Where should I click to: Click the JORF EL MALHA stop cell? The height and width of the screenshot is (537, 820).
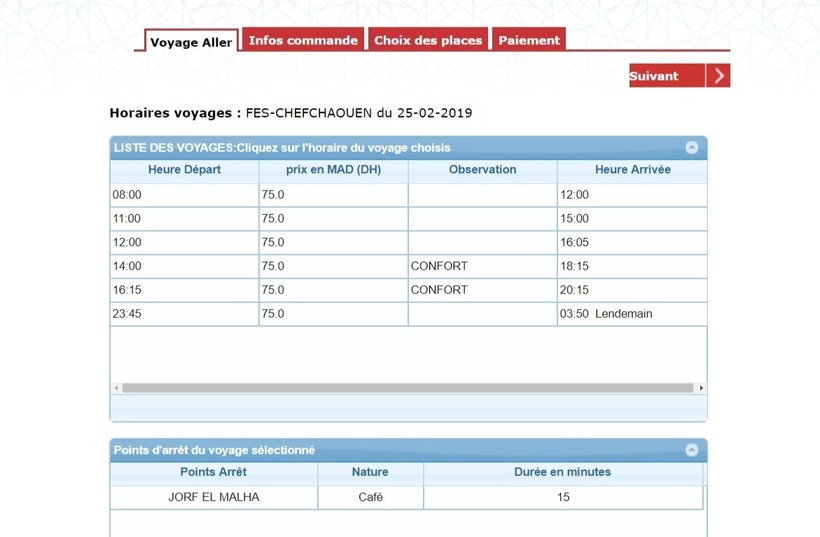(213, 497)
